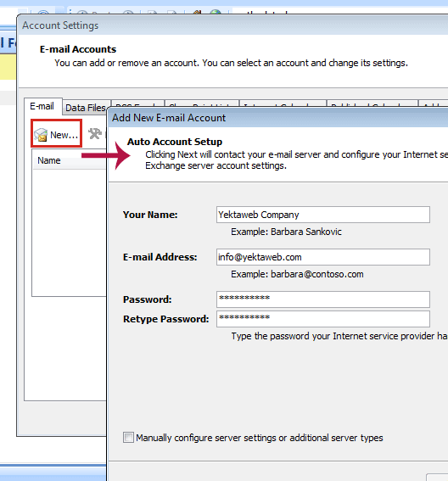This screenshot has width=448, height=481.
Task: Click the Repair tools icon
Action: [x=94, y=134]
